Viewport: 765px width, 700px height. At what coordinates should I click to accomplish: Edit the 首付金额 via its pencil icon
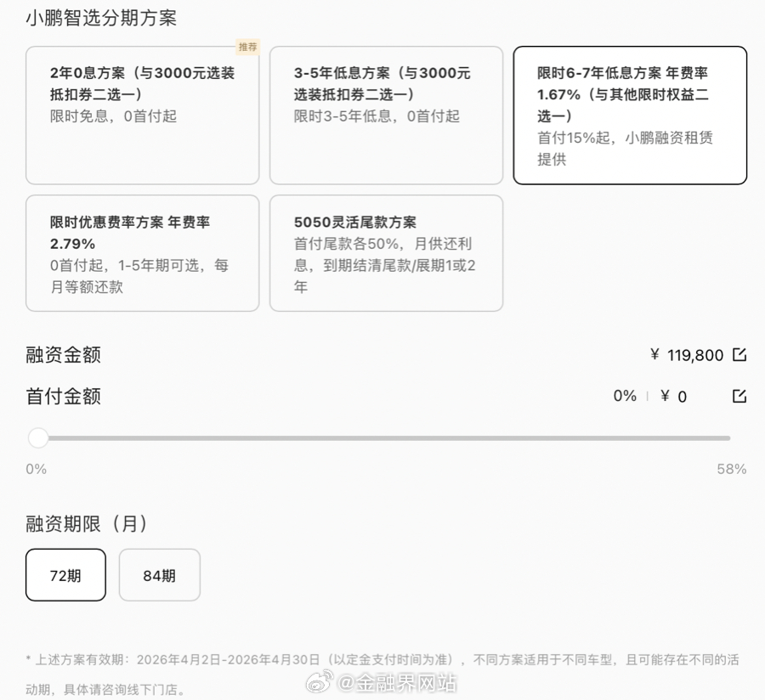pyautogui.click(x=739, y=396)
